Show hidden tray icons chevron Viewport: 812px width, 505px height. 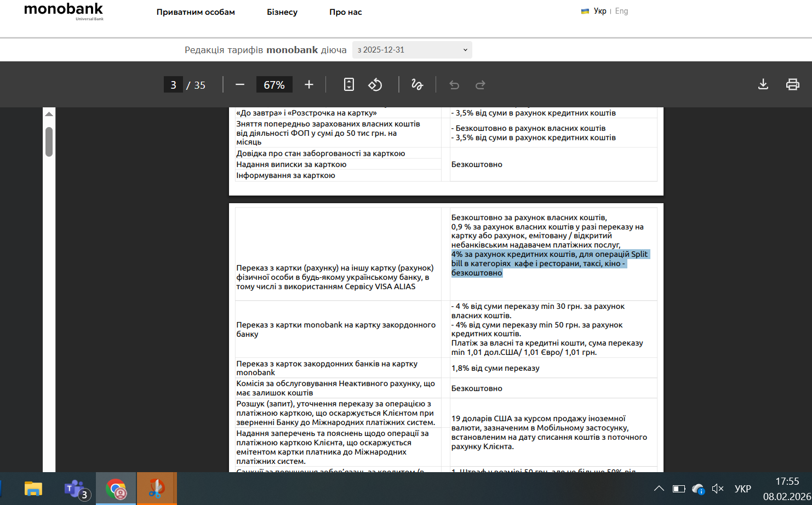659,489
